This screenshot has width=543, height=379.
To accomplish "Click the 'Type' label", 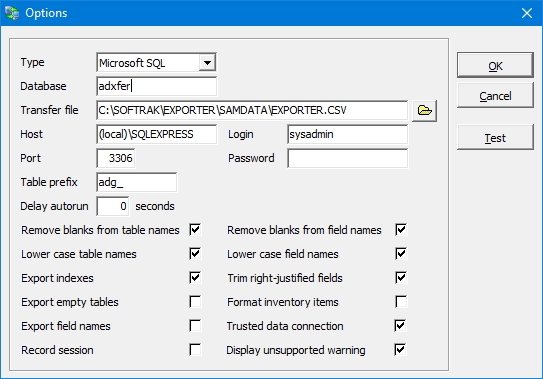I will [32, 62].
